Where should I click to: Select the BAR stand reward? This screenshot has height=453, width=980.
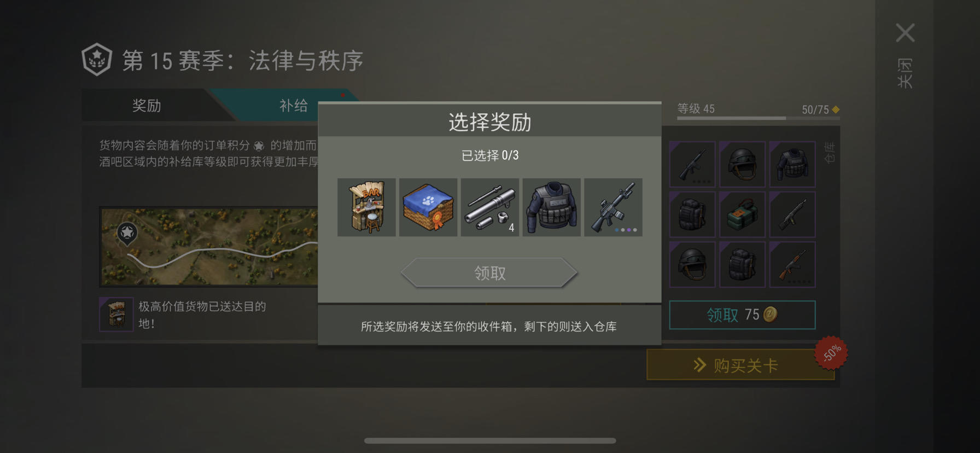pos(366,207)
